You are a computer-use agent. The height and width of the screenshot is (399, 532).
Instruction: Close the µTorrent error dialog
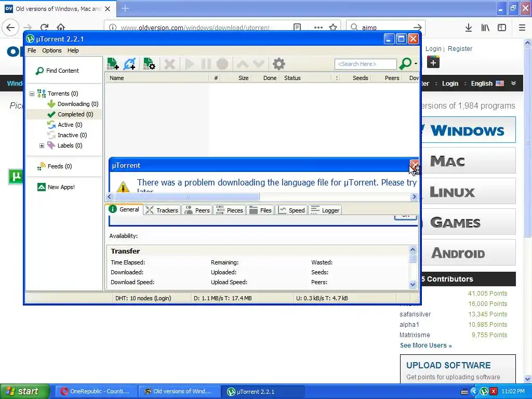point(414,165)
